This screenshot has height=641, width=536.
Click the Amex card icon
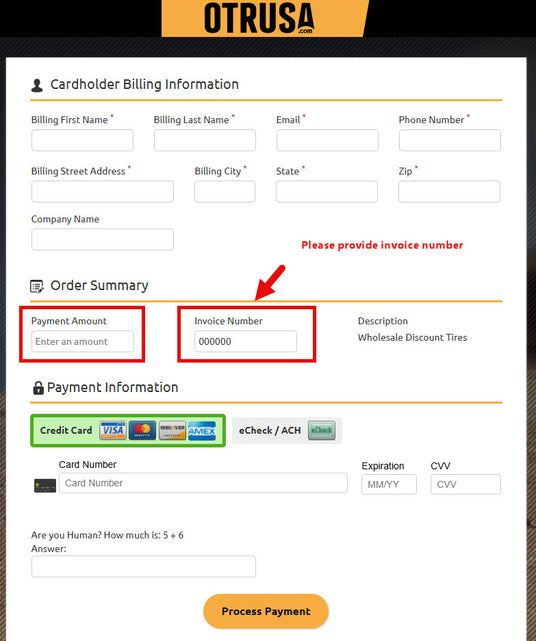tap(202, 430)
